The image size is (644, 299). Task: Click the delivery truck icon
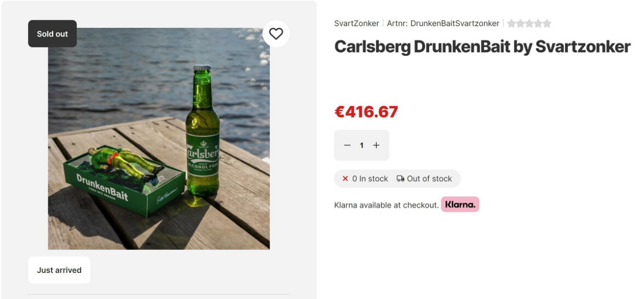click(x=401, y=179)
